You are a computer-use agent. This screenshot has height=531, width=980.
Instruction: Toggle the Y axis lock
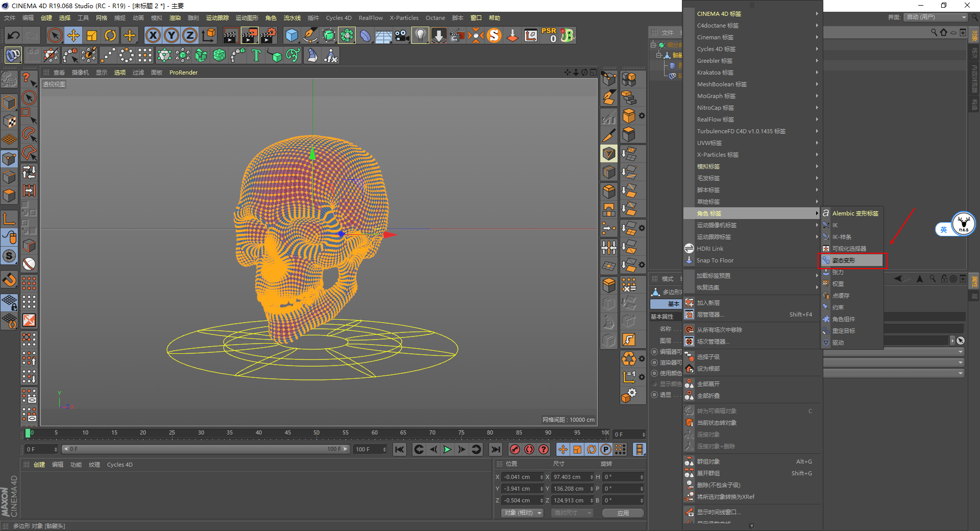pos(171,35)
